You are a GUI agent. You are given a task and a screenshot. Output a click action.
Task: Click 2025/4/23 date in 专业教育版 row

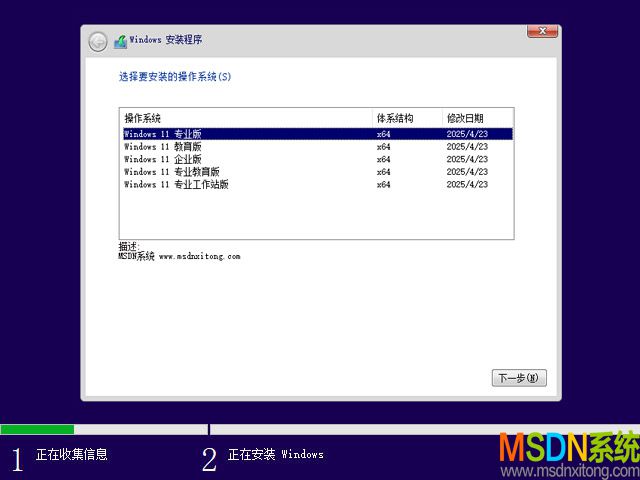[467, 172]
